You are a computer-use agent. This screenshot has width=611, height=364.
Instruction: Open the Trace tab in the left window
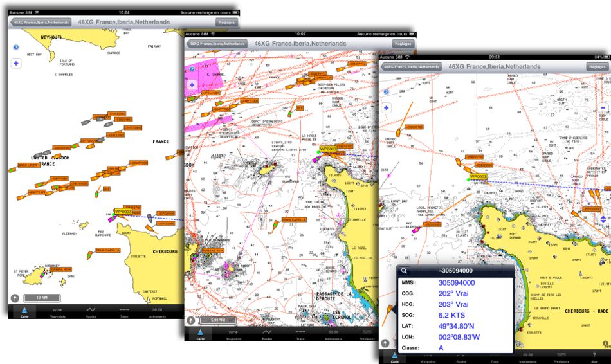(x=124, y=312)
